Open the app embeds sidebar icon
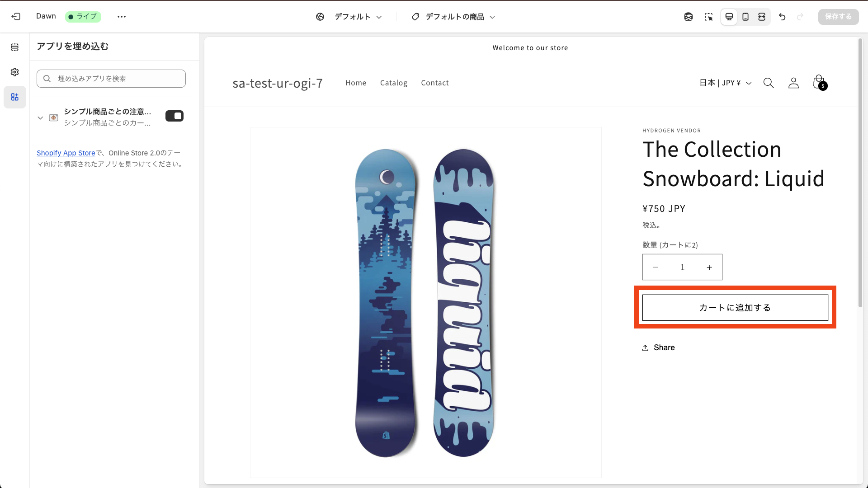 [x=15, y=97]
